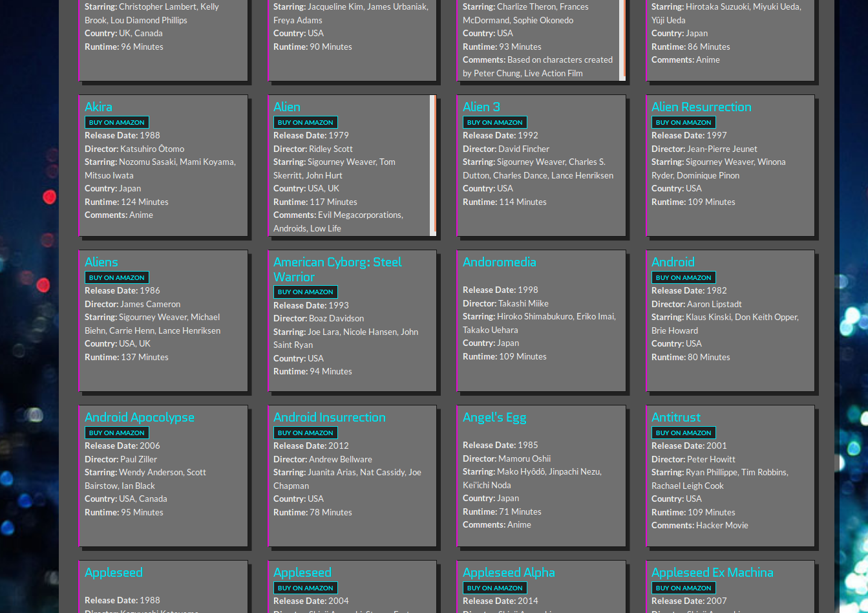Open the Appleseed Alpha title link
The image size is (868, 613).
[x=509, y=572]
